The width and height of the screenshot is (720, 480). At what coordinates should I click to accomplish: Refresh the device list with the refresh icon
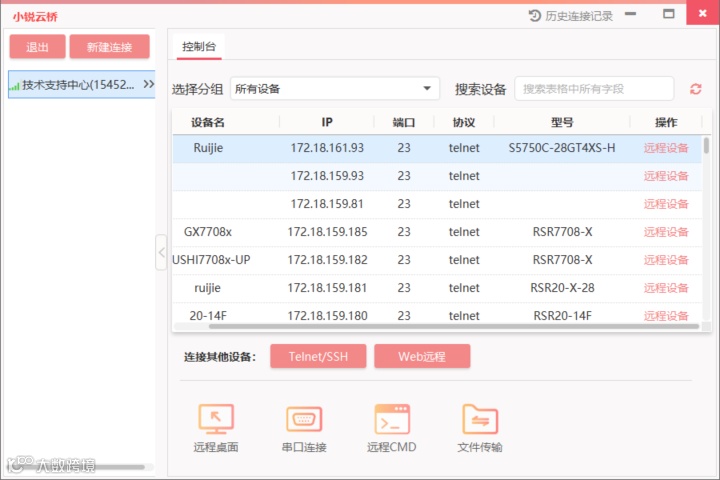click(x=696, y=89)
